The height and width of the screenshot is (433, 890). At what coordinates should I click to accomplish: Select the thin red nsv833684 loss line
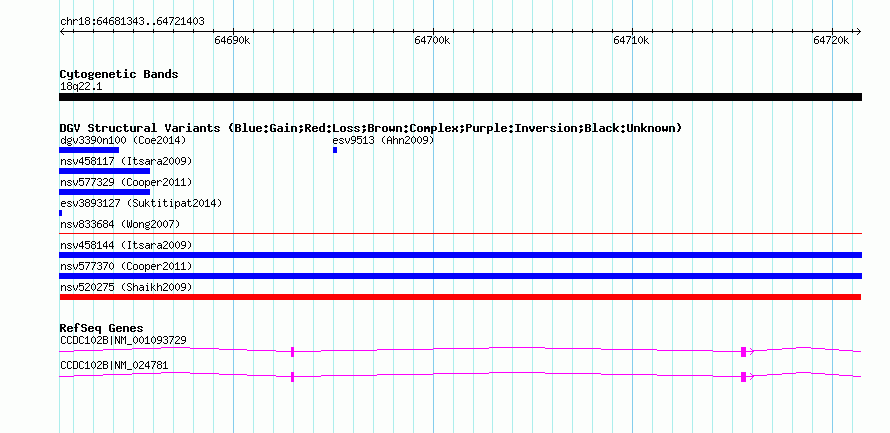460,233
